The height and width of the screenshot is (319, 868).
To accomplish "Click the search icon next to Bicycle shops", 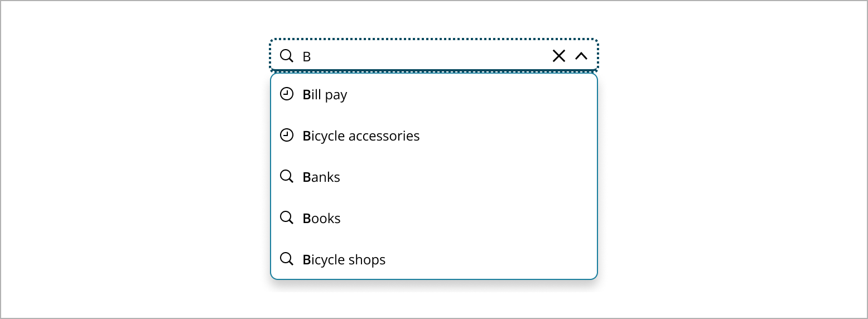I will (286, 259).
